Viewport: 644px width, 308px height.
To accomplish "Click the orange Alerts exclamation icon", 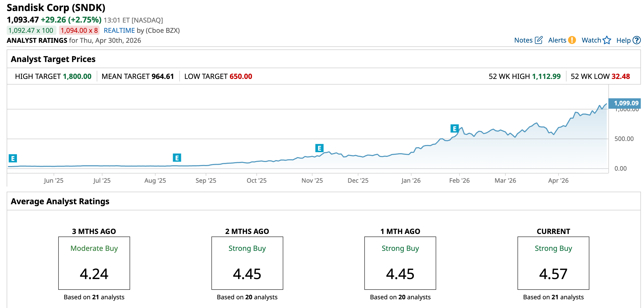I will click(x=572, y=40).
